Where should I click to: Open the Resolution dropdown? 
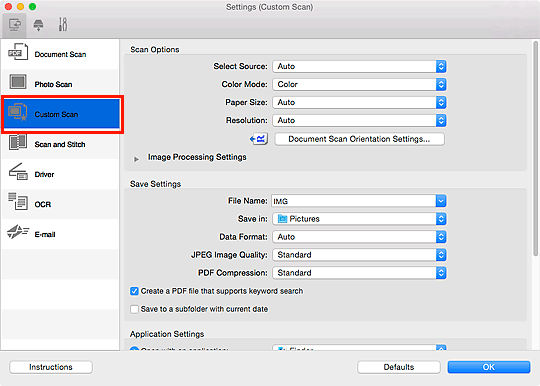coord(359,120)
